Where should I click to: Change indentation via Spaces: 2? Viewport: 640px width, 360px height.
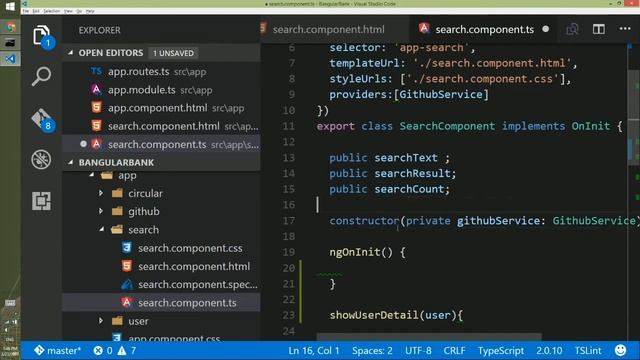coord(372,351)
